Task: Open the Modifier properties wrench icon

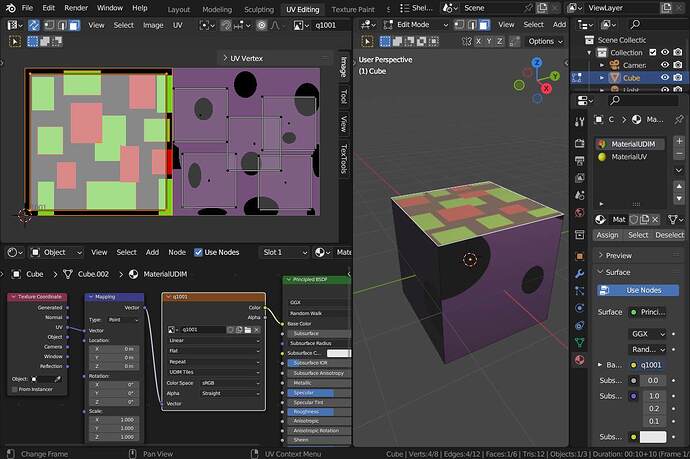Action: (x=580, y=274)
